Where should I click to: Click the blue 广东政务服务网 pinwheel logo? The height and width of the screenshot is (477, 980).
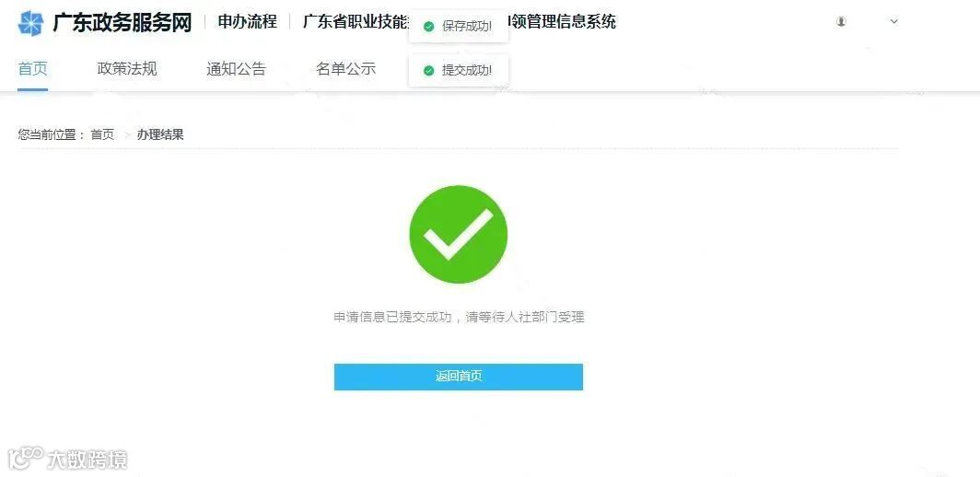30,23
